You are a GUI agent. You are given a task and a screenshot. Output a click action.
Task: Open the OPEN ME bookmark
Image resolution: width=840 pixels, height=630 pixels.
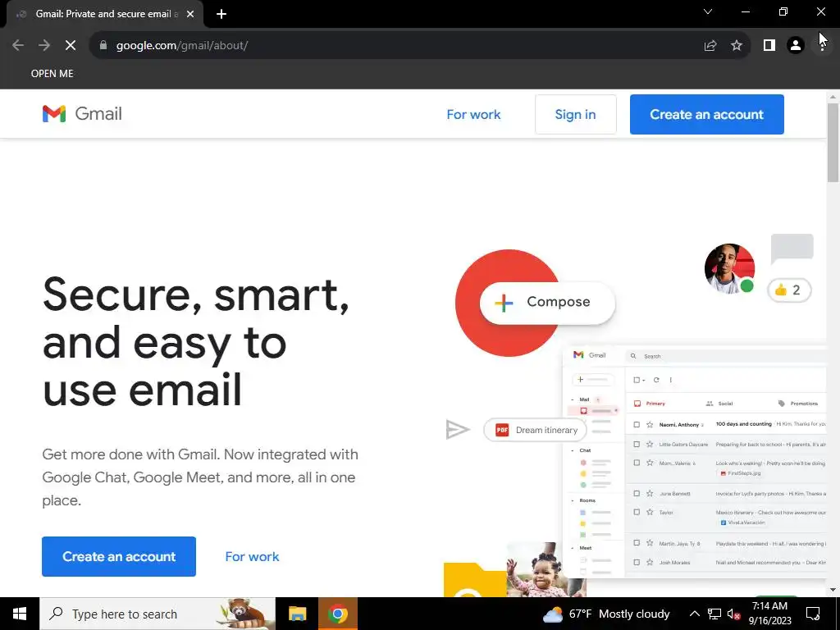[x=52, y=74]
